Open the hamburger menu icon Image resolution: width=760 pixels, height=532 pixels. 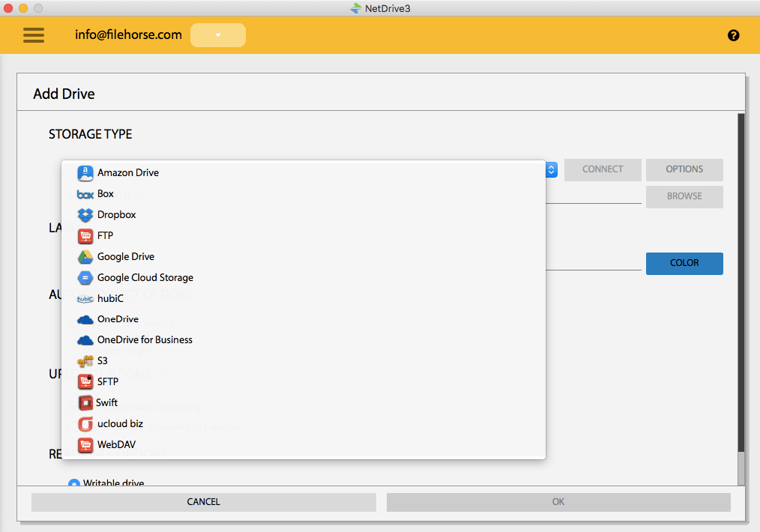point(34,35)
